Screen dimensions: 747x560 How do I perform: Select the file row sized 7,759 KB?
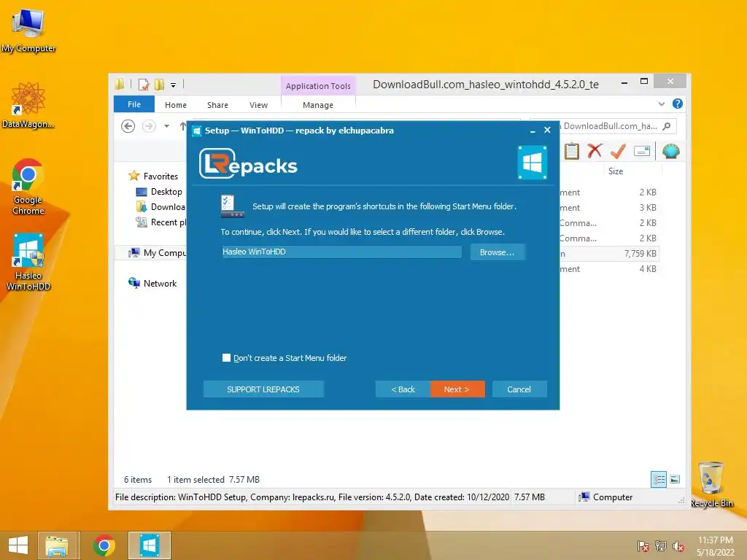point(609,253)
